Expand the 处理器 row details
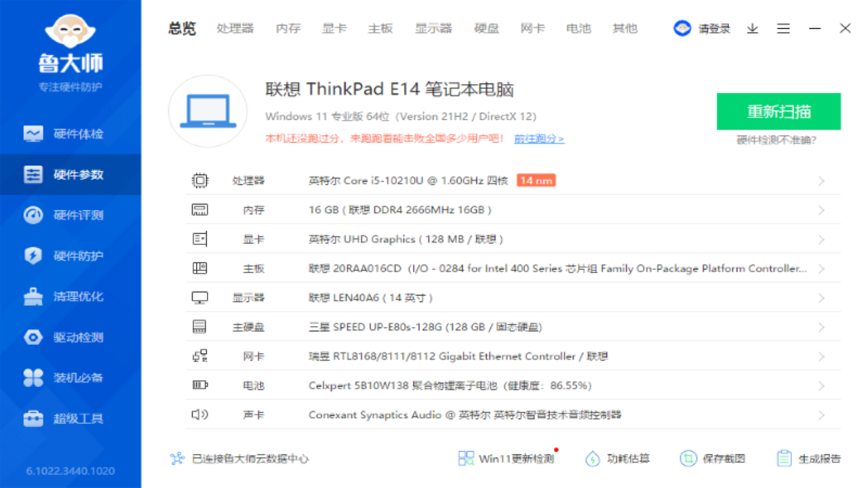868x488 pixels. [821, 180]
